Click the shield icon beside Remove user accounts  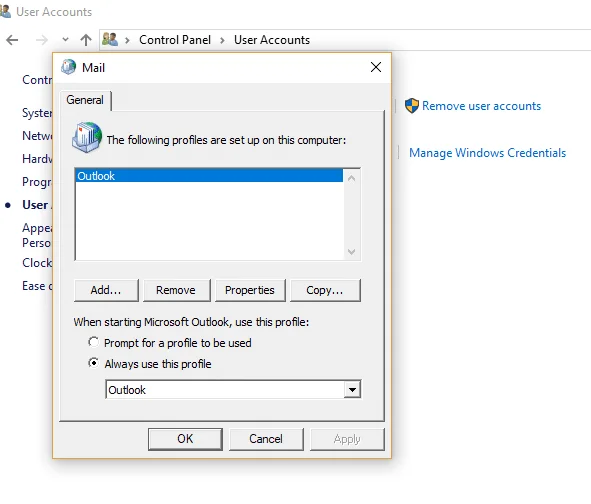412,106
